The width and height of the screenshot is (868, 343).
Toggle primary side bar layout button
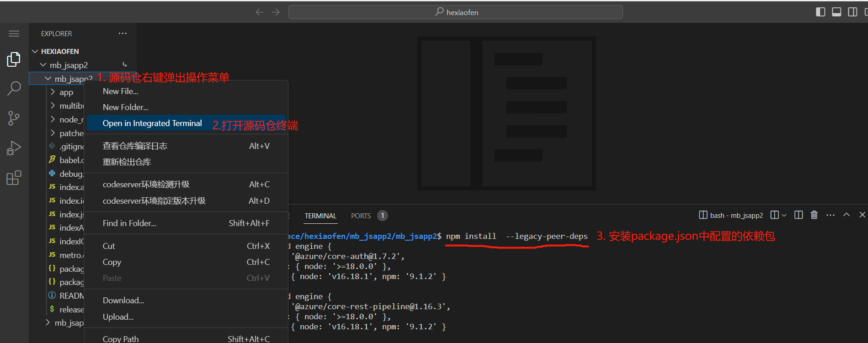pos(820,12)
